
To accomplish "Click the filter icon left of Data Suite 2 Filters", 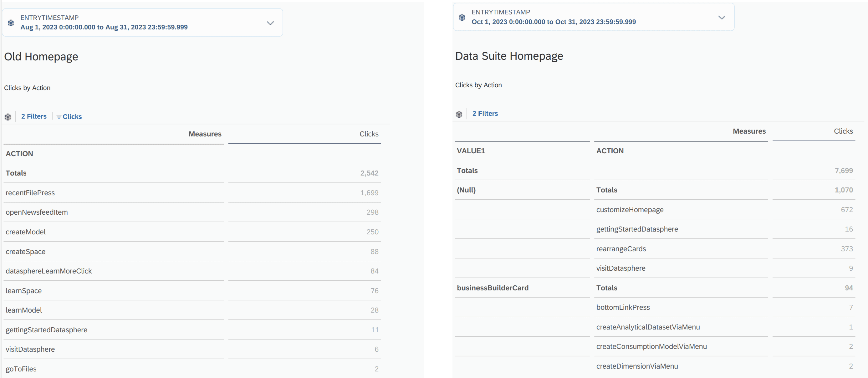I will (459, 114).
